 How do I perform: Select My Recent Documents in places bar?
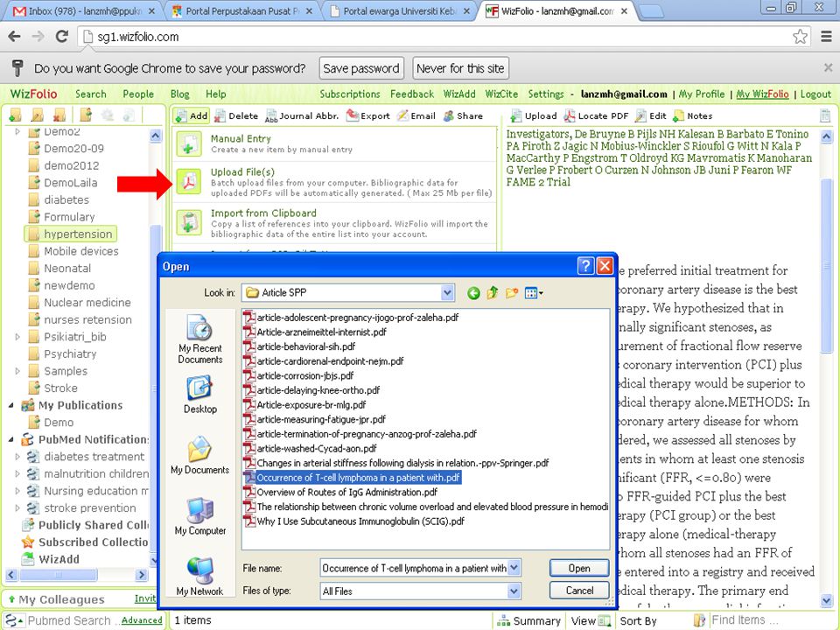pyautogui.click(x=199, y=339)
